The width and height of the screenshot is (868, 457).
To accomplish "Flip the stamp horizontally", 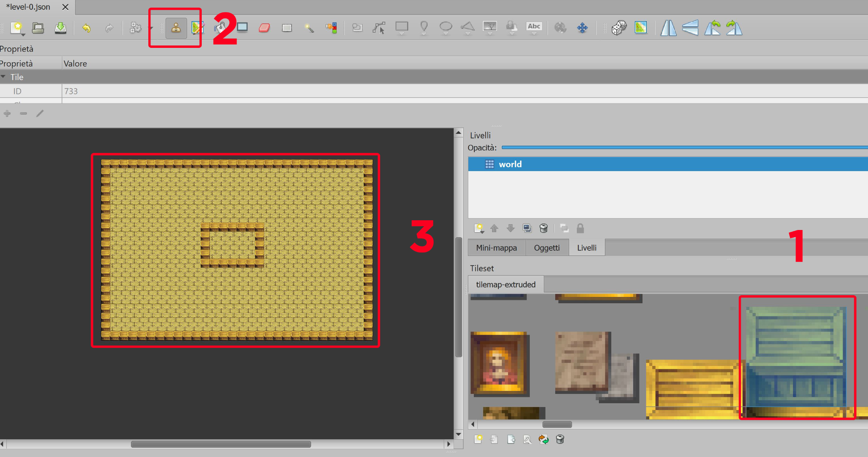I will click(668, 28).
